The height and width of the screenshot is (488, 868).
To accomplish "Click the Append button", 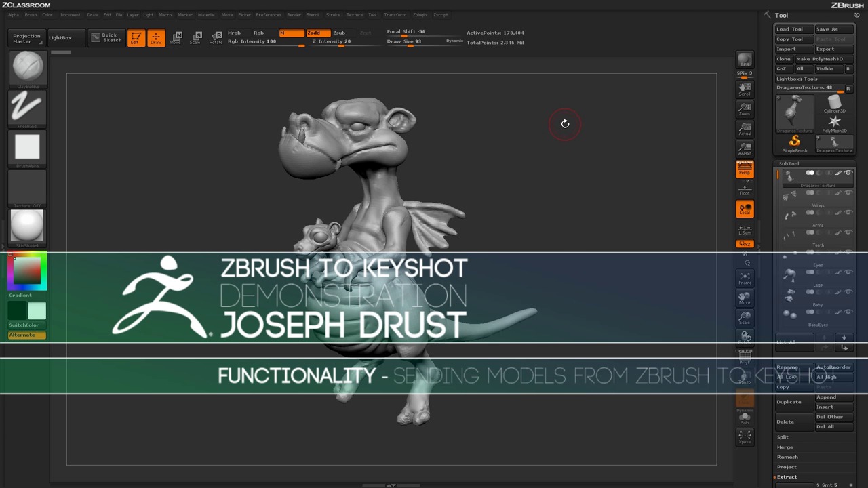I will click(833, 397).
